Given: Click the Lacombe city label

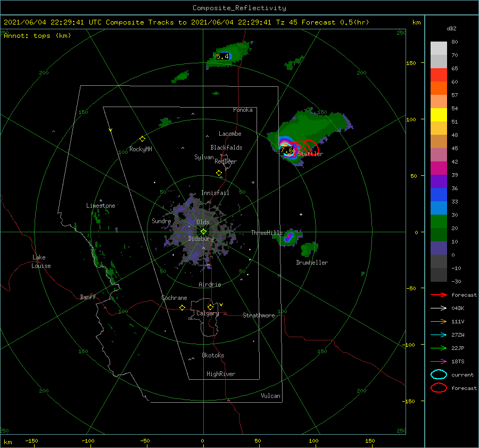Looking at the screenshot, I should point(230,134).
